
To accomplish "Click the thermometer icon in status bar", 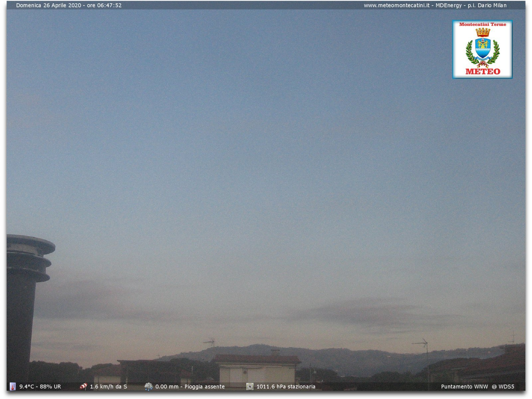I will tap(13, 386).
